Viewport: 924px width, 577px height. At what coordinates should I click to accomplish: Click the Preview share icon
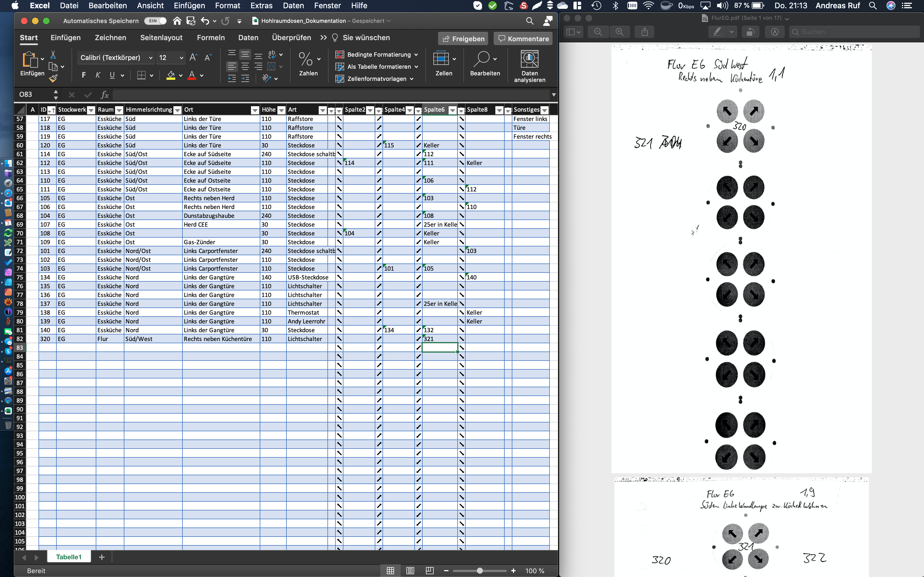point(644,32)
